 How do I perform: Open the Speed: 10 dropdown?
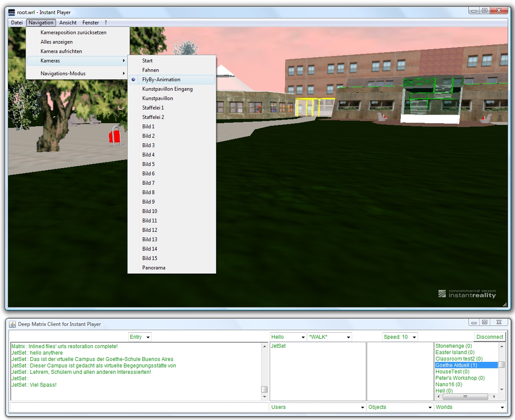[x=400, y=337]
